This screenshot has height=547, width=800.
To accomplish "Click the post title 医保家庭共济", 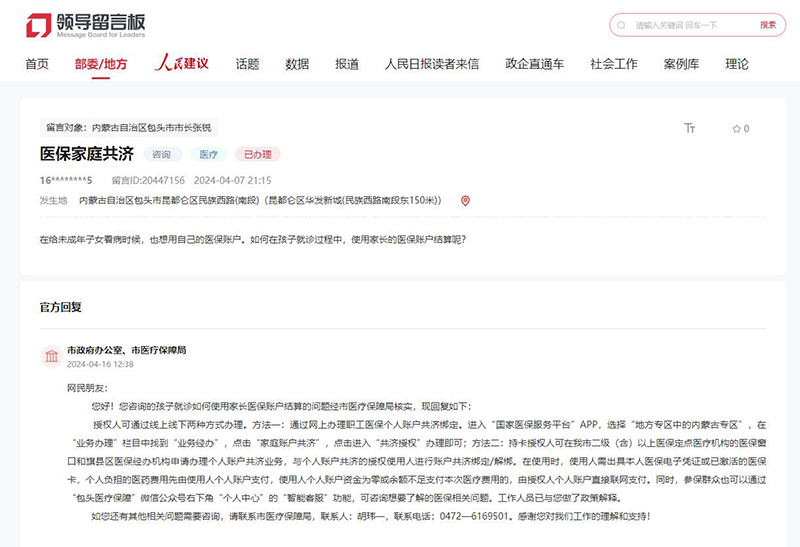I will coord(87,154).
